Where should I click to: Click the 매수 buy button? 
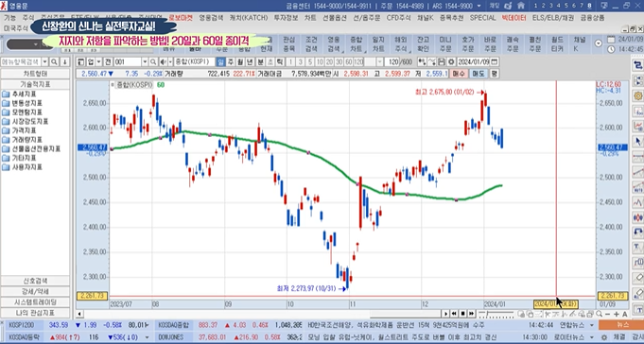pyautogui.click(x=459, y=74)
